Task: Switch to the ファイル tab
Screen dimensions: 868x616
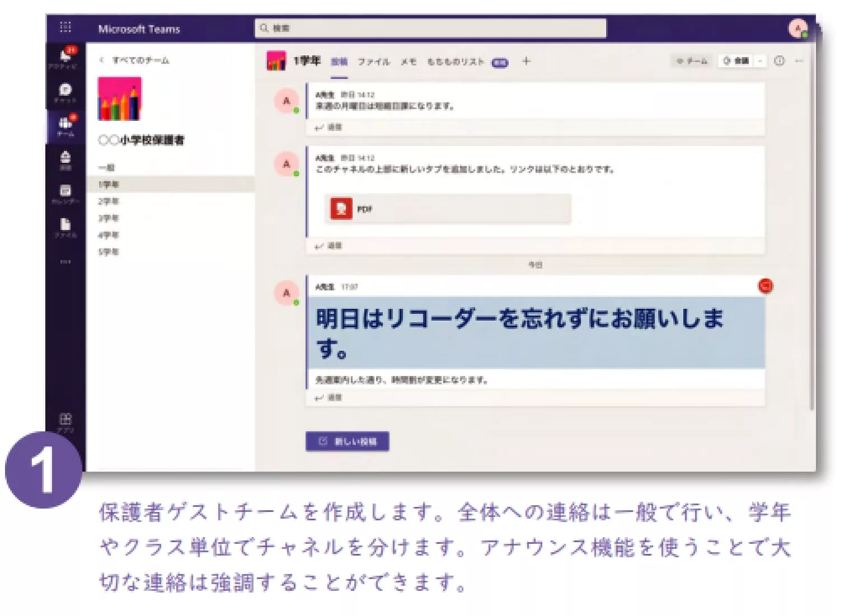Action: coord(374,62)
